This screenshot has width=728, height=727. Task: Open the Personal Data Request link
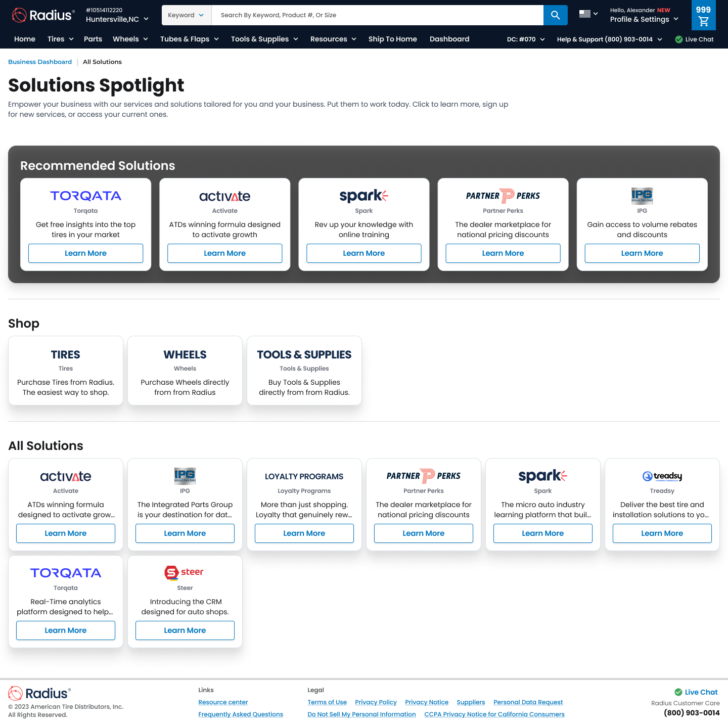pos(528,702)
